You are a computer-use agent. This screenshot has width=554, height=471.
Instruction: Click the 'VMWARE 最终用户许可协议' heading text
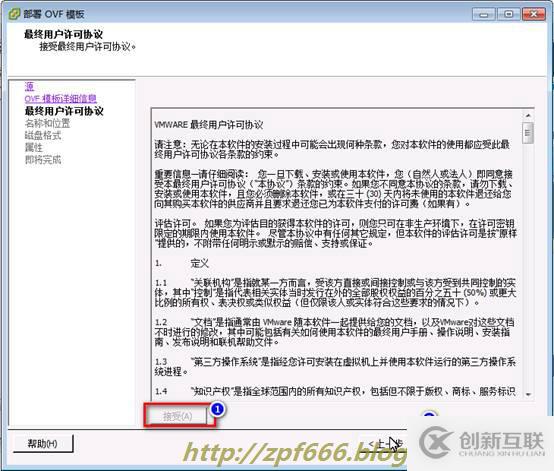pos(209,125)
